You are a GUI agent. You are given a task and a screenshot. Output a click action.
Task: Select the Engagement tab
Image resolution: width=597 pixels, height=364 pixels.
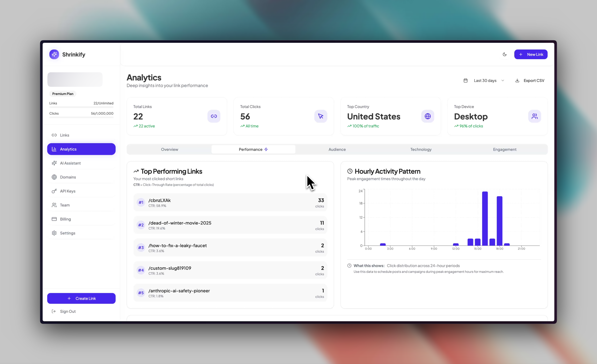[504, 149]
